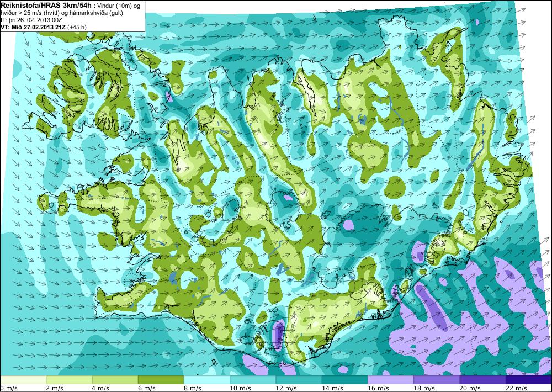This screenshot has height=392, width=552.
Task: Select the olive green 6–8 m/s legend swatch
Action: click(161, 380)
